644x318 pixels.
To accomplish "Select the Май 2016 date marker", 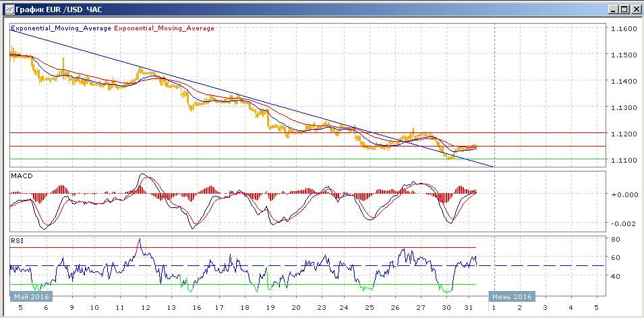I will tap(30, 296).
